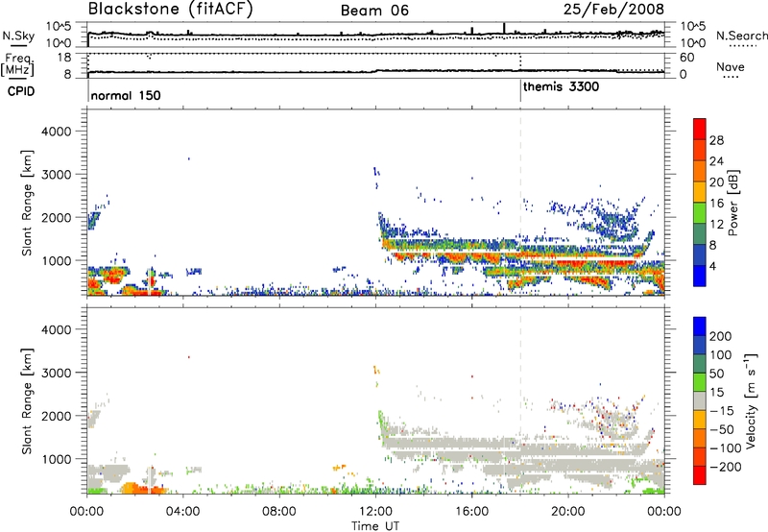Click the '24' Power colorbar tick label
The height and width of the screenshot is (532, 768).
[716, 161]
